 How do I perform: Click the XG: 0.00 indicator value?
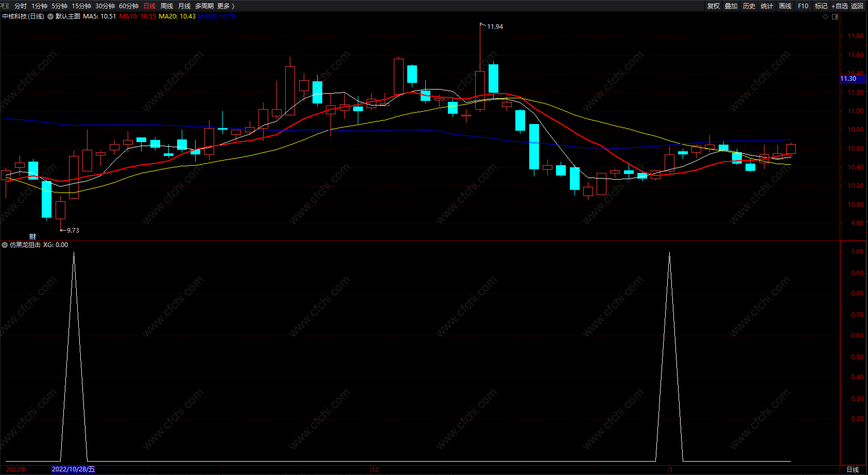pos(56,245)
